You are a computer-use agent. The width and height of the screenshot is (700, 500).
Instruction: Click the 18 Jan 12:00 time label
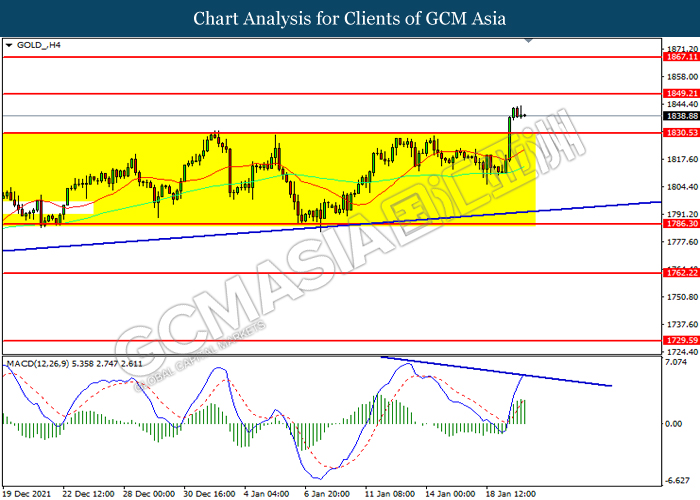click(x=511, y=494)
